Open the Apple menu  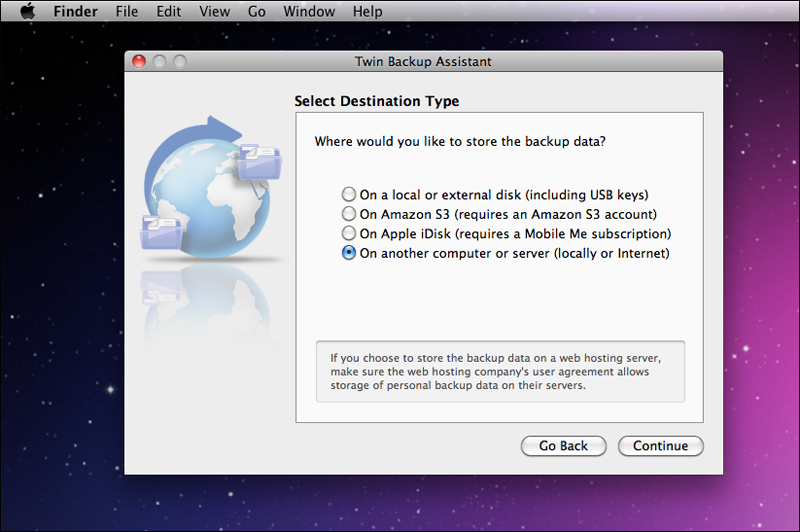click(x=28, y=11)
